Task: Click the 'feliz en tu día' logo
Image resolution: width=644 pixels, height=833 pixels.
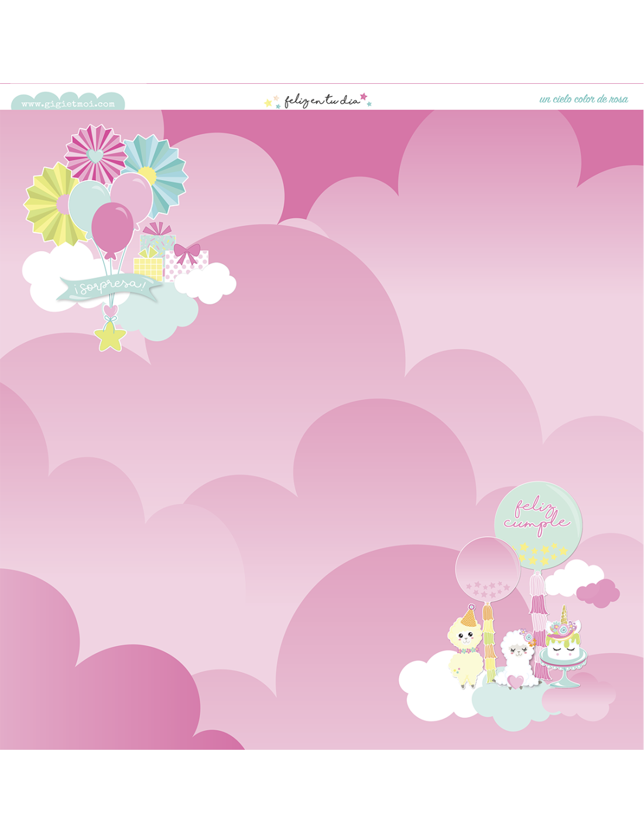Action: point(318,101)
